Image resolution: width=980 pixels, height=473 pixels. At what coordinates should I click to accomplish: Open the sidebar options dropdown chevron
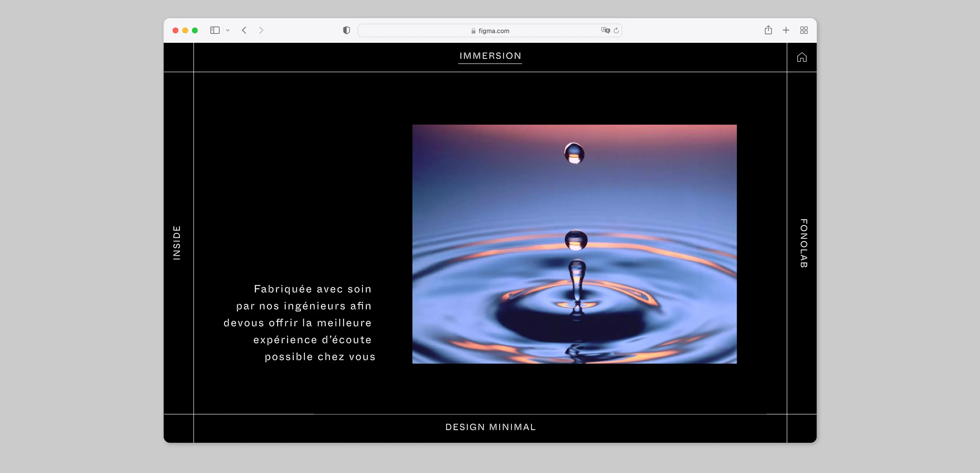[x=227, y=30]
